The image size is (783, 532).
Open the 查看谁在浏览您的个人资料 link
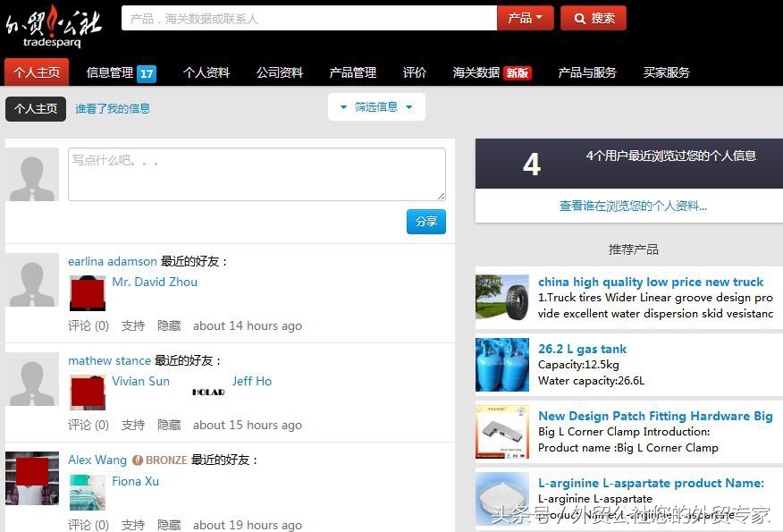point(634,206)
